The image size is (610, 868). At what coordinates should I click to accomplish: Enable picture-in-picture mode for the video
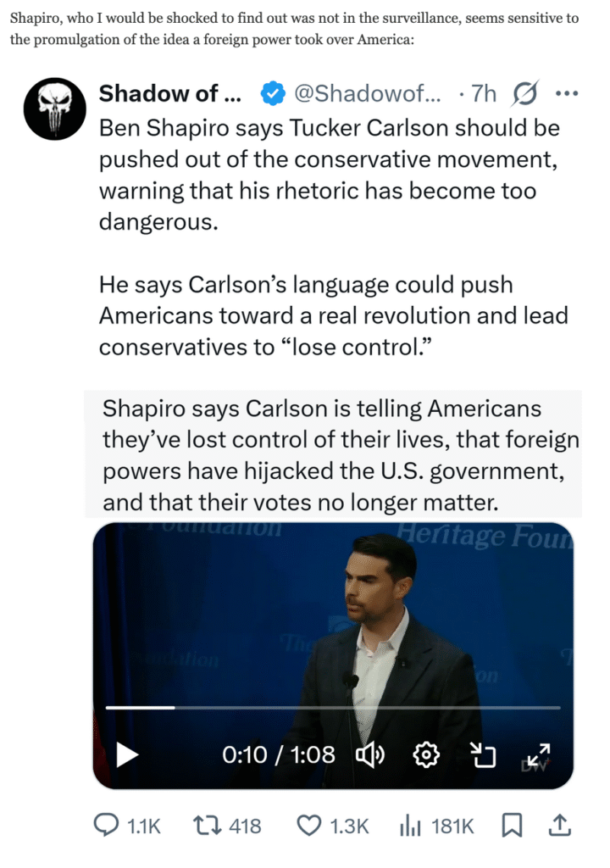[482, 754]
